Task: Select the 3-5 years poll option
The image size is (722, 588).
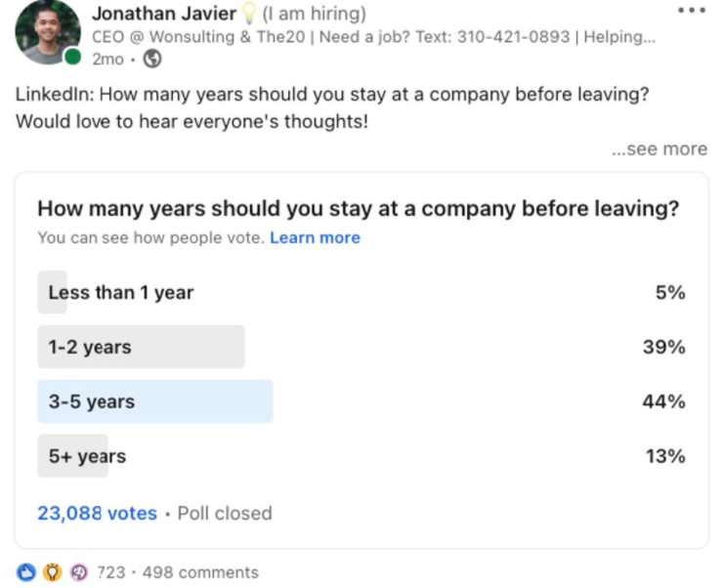Action: click(x=361, y=401)
